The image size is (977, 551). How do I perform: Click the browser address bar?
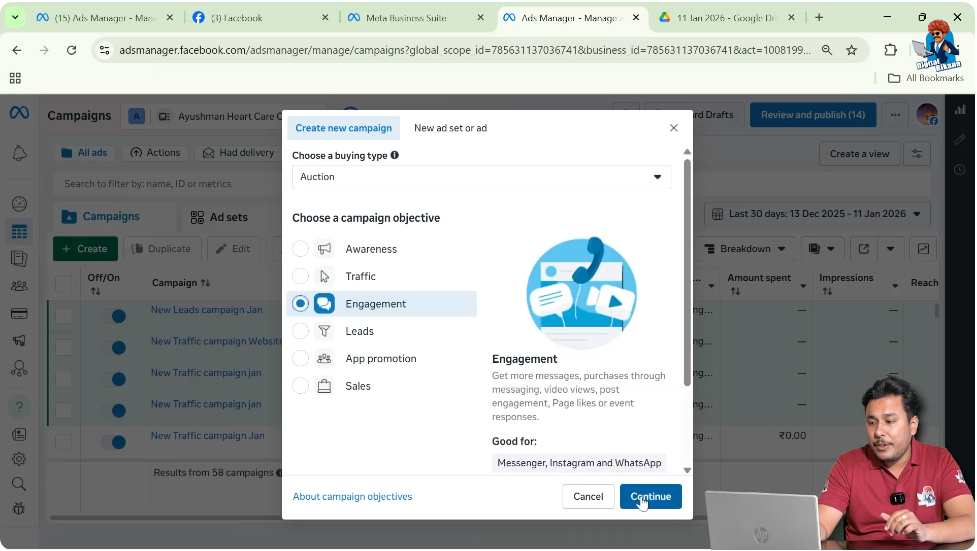coord(465,50)
